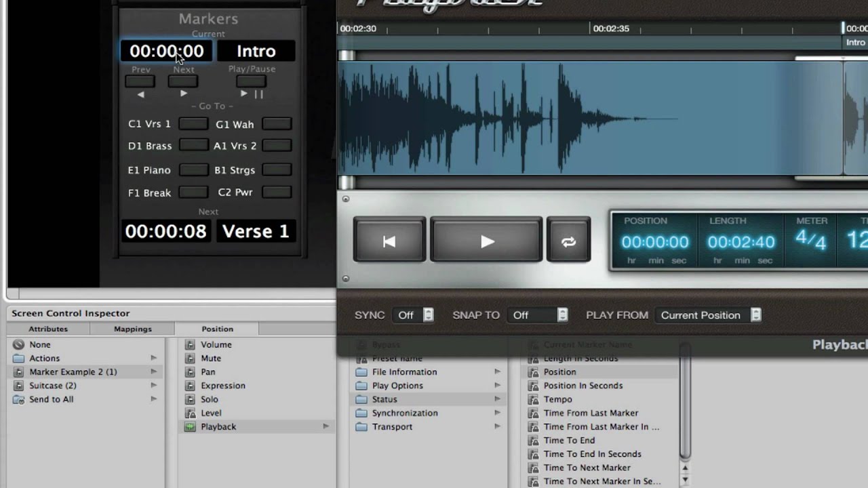
Task: Open the SNAP TO dropdown
Action: coord(538,315)
